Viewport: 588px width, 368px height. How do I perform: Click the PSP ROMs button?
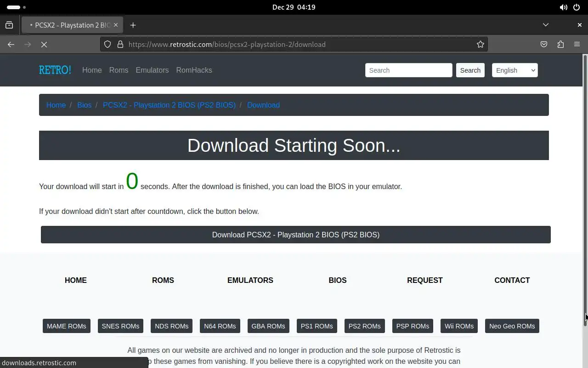(x=413, y=326)
